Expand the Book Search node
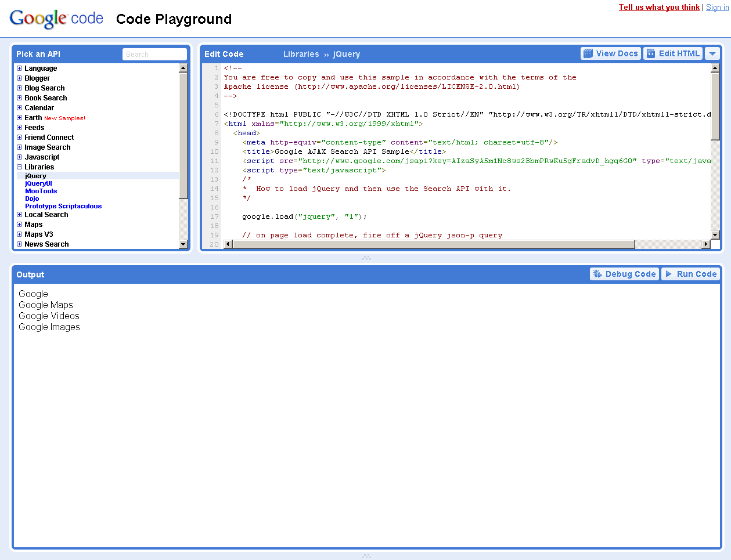 [x=19, y=98]
